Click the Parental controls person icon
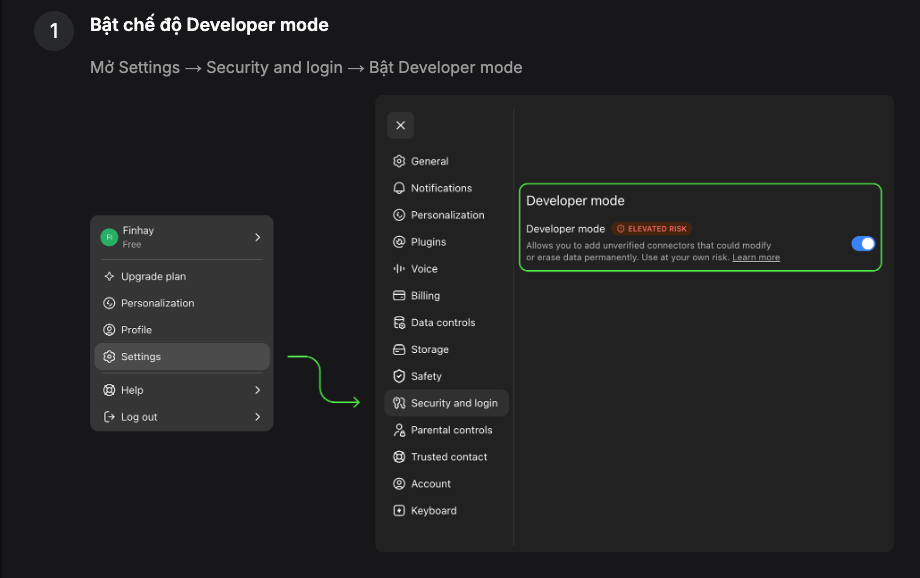This screenshot has width=920, height=578. coord(399,430)
